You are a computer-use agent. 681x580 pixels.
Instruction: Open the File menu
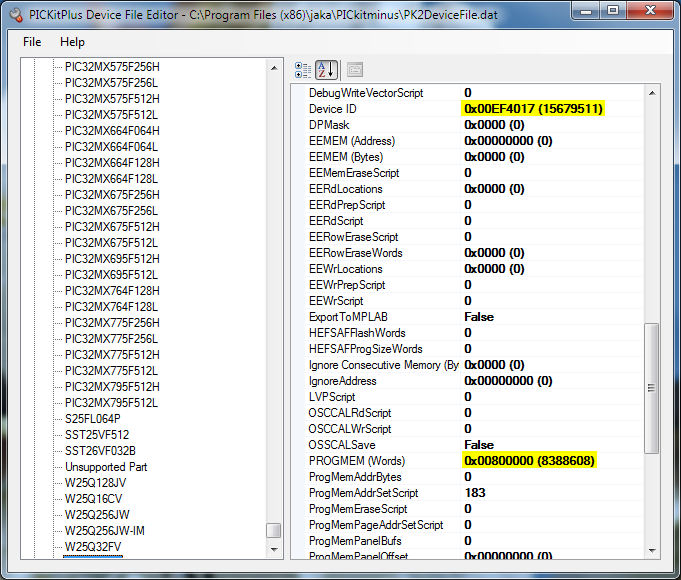(x=32, y=42)
